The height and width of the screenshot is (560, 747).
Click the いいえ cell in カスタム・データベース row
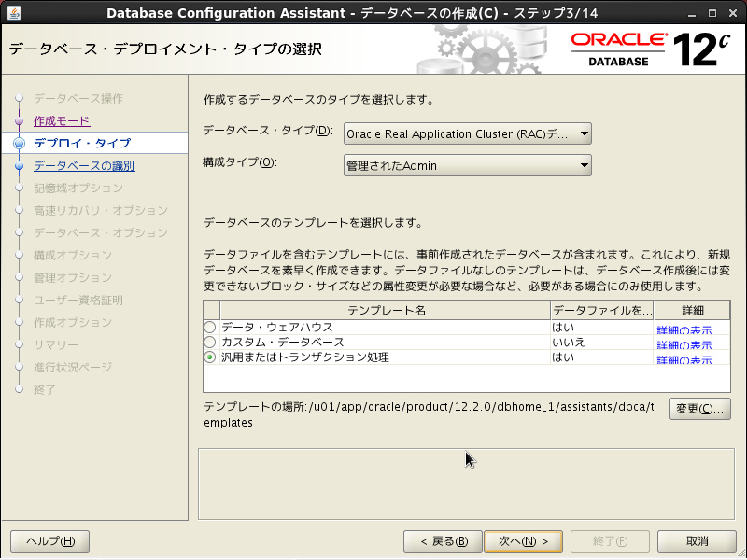coord(601,342)
